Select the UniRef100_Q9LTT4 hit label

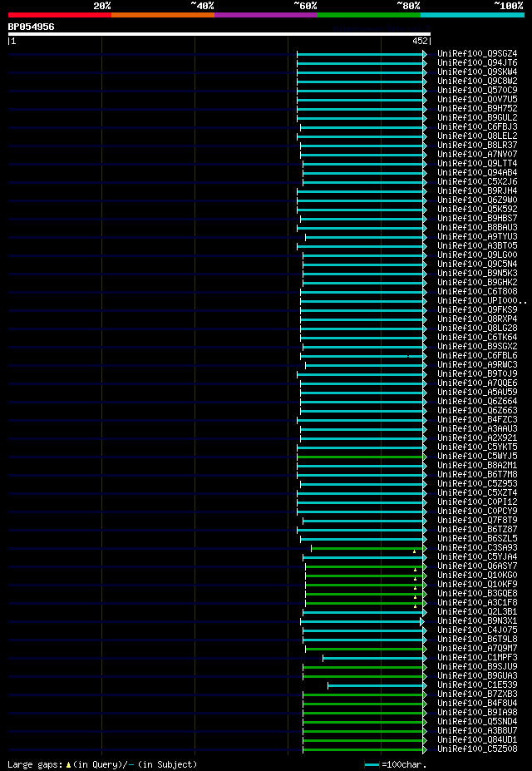[x=477, y=163]
